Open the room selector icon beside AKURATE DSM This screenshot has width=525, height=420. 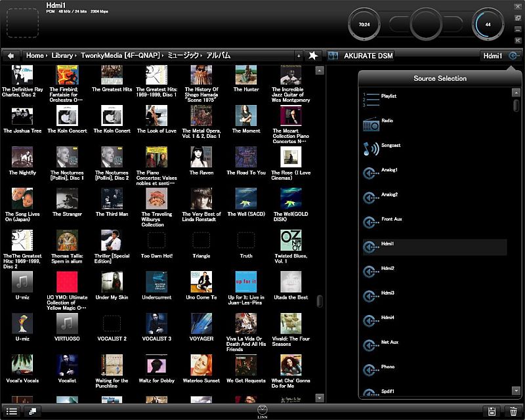(333, 56)
